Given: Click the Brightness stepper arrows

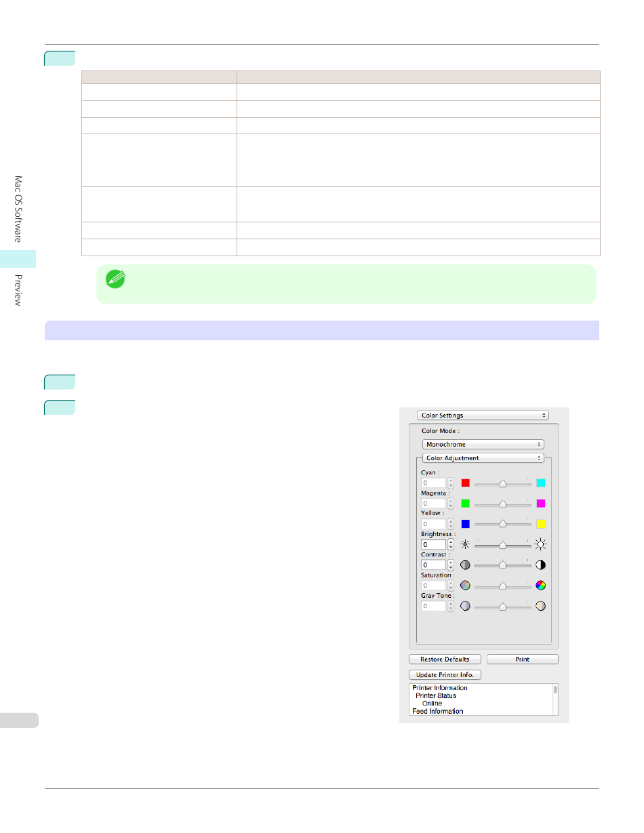Looking at the screenshot, I should click(451, 544).
